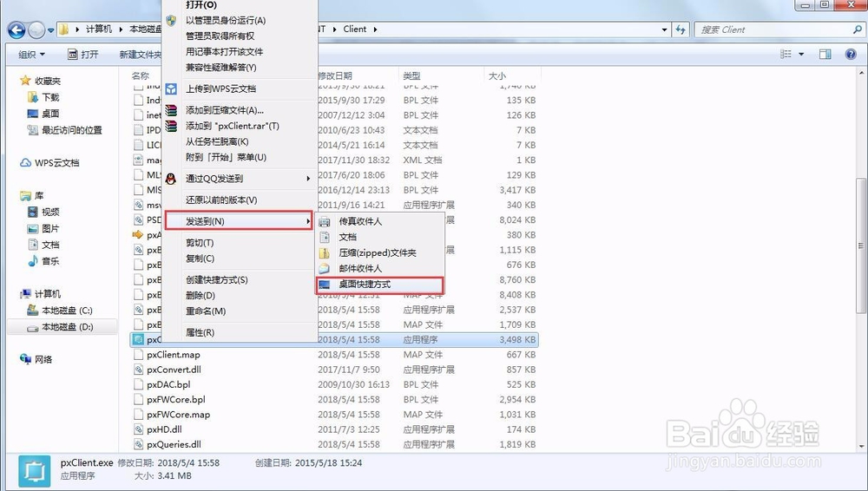Screen dimensions: 868x491
Task: Open the 文档 library
Action: pyautogui.click(x=43, y=245)
